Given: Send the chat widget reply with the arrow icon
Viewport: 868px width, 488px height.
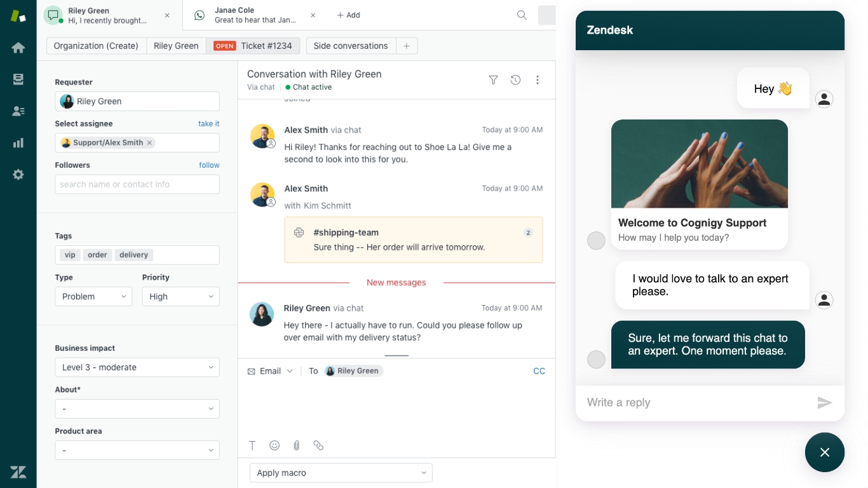Looking at the screenshot, I should point(824,402).
